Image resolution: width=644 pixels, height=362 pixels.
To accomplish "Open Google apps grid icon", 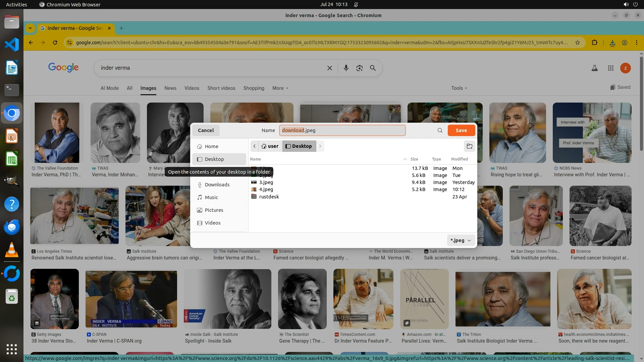I will click(610, 68).
